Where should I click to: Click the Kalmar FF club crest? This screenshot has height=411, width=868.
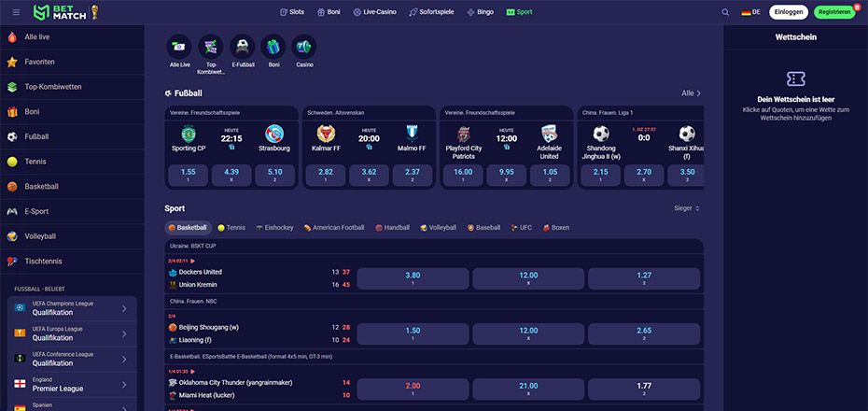[326, 134]
